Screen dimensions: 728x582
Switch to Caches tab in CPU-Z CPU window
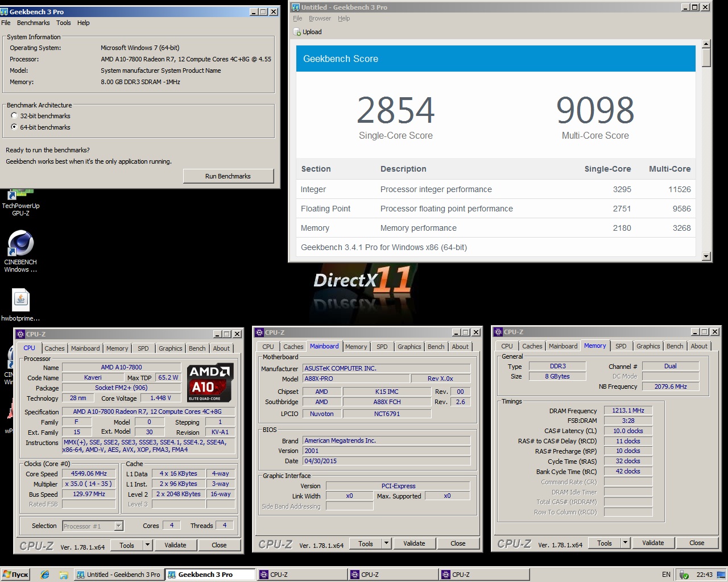pyautogui.click(x=55, y=348)
